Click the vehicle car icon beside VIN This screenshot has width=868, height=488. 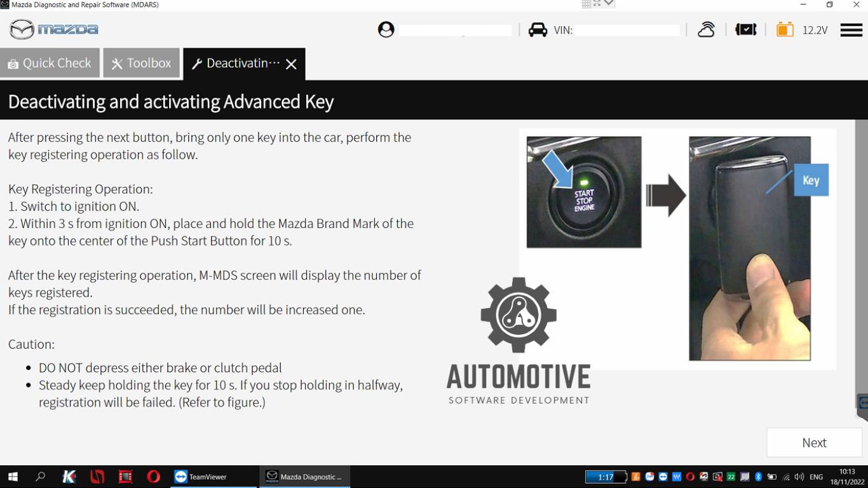coord(538,30)
